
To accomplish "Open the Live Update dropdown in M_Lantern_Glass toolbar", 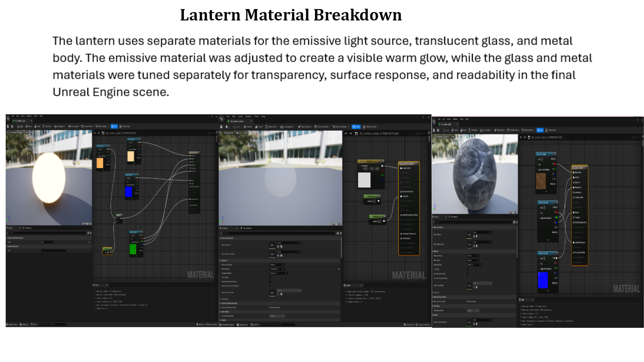I will [x=287, y=127].
